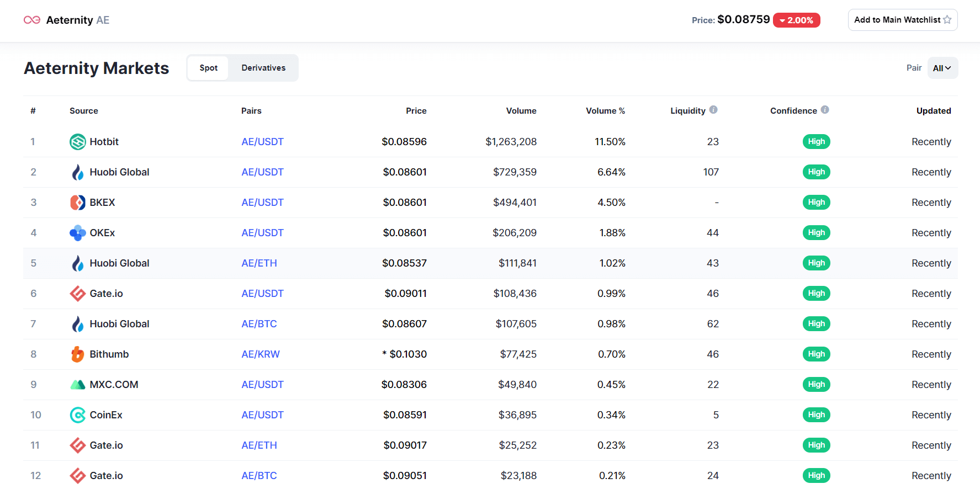The image size is (980, 489).
Task: Click the Liquidity info icon
Action: pyautogui.click(x=713, y=110)
